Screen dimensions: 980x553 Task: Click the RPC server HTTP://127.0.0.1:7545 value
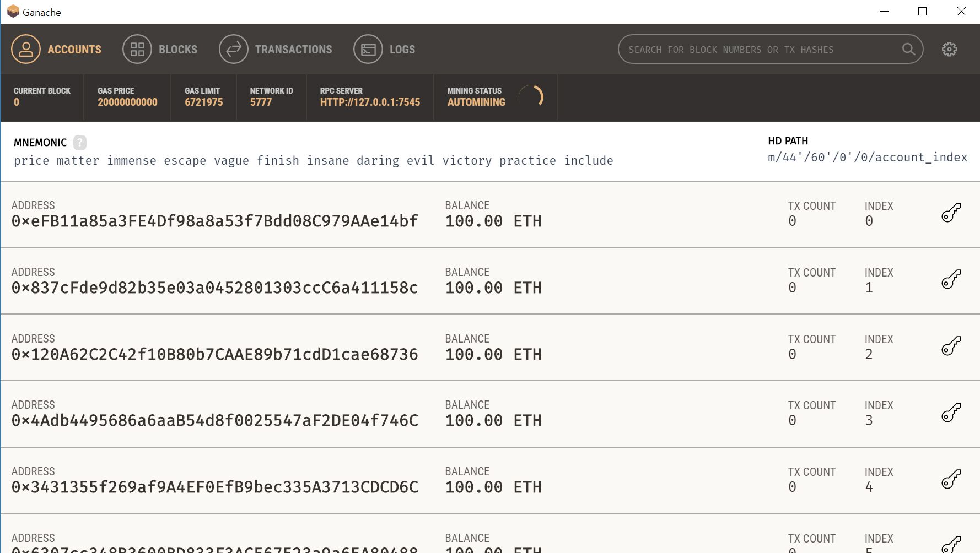370,102
